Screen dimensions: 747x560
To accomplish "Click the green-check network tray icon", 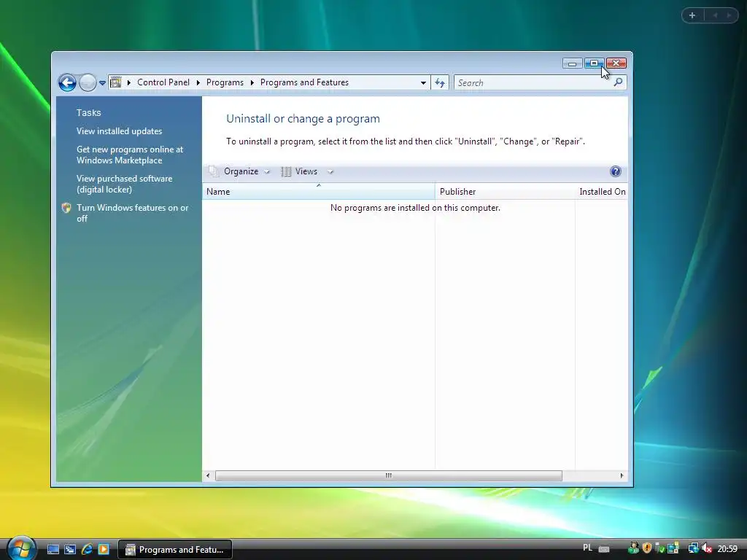I will (659, 548).
